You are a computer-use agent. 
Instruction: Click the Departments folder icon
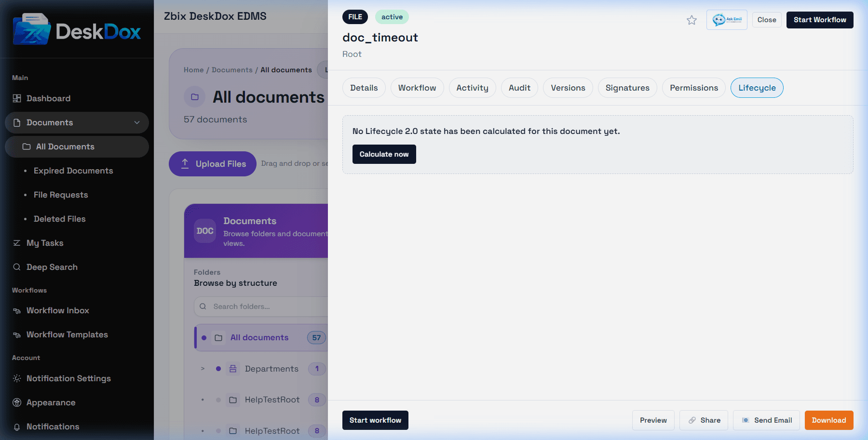pos(233,369)
